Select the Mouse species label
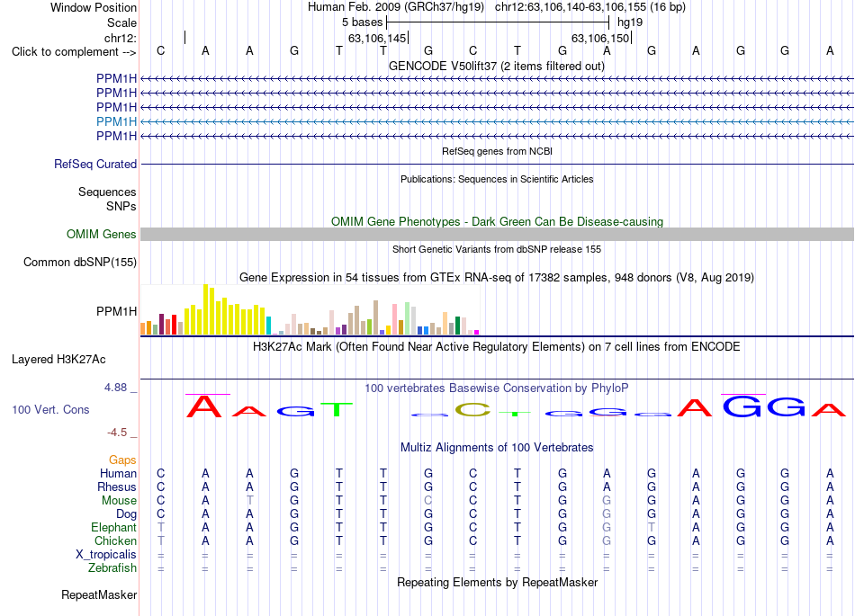 click(x=120, y=500)
